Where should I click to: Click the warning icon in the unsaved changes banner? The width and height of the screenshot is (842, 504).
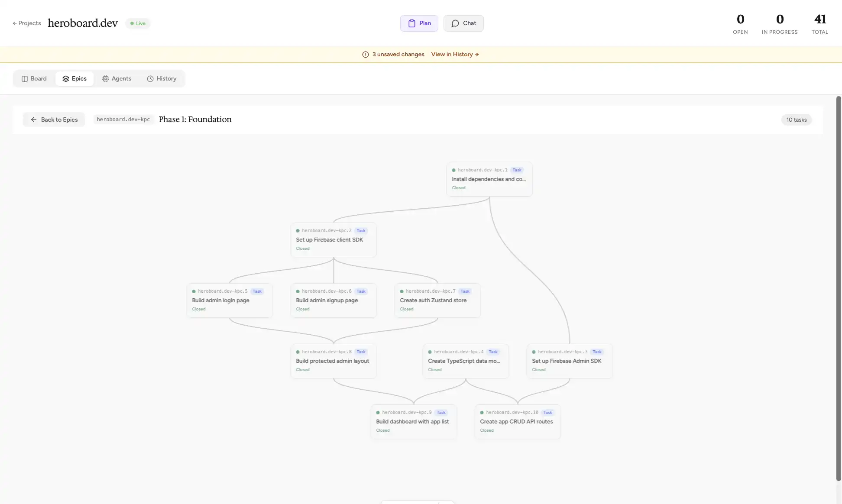click(x=365, y=54)
